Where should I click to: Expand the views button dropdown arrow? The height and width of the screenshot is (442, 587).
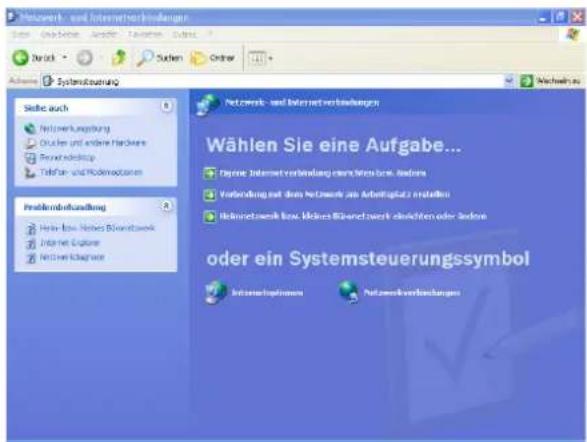[x=271, y=58]
